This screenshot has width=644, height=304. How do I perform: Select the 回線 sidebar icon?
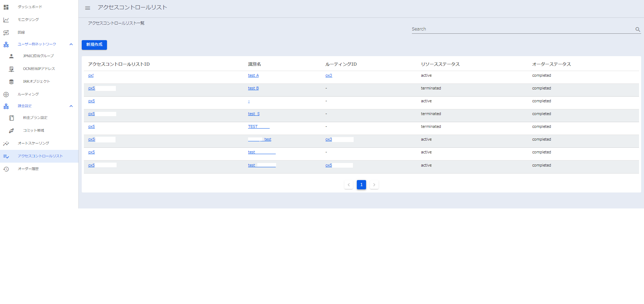point(6,33)
